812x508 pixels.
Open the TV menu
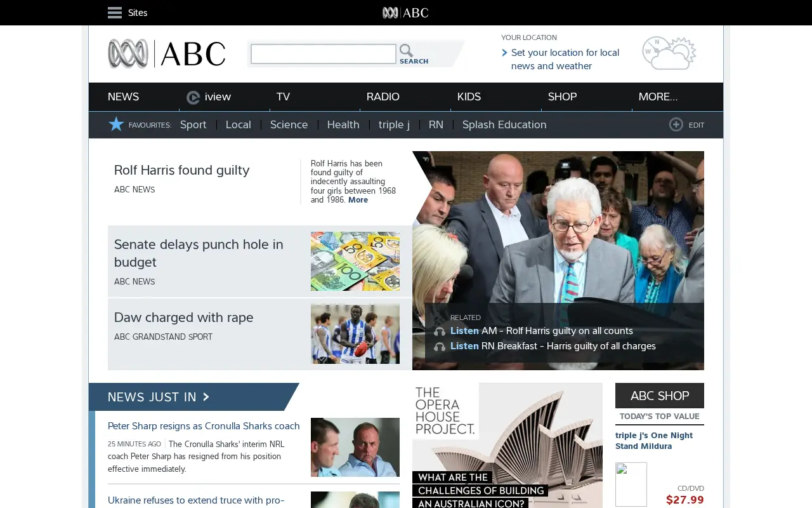(283, 97)
